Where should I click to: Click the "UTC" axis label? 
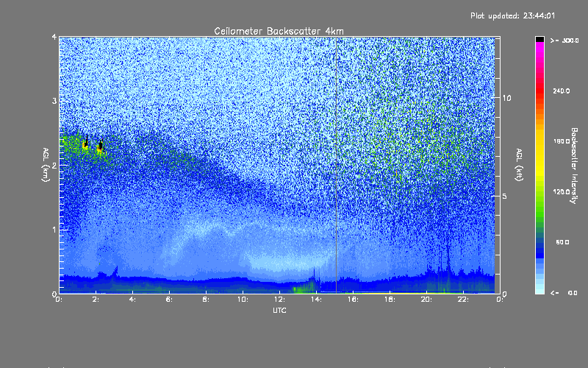[x=279, y=311]
